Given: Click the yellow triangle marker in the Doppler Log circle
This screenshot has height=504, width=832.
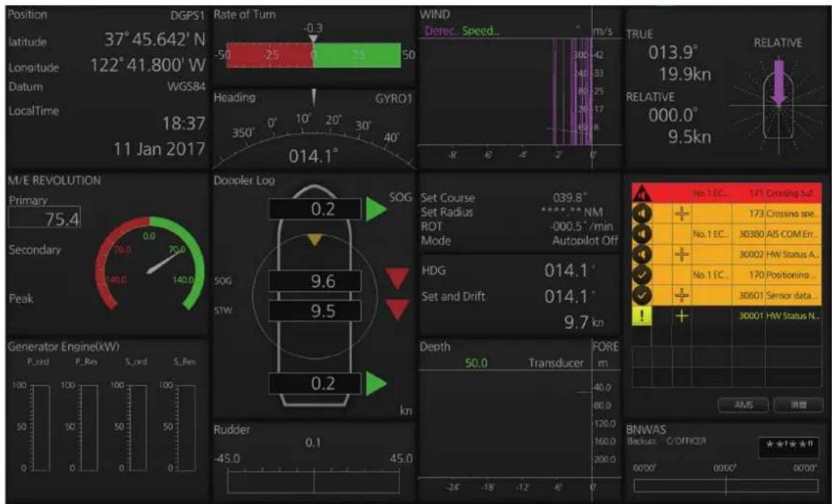Looking at the screenshot, I should tap(315, 241).
